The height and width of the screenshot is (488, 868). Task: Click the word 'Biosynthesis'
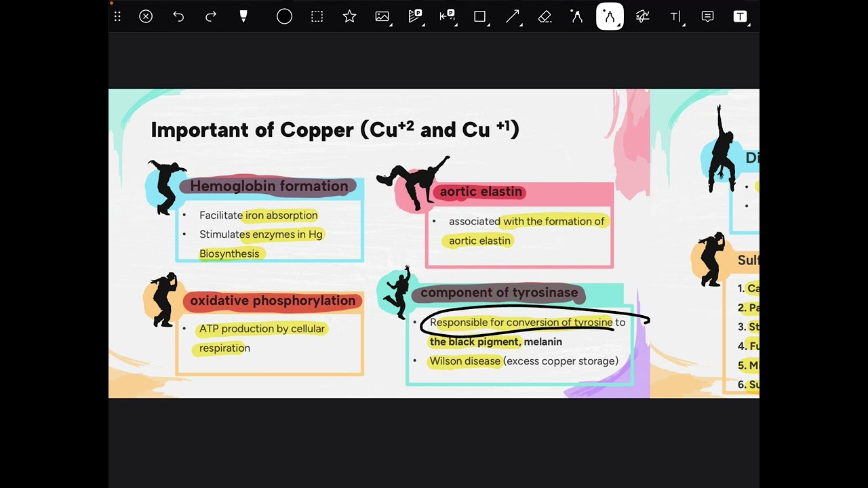[x=229, y=253]
